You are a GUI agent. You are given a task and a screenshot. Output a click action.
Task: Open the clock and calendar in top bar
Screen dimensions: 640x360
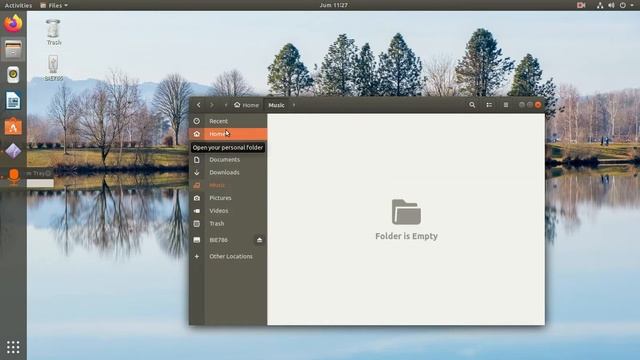(333, 5)
